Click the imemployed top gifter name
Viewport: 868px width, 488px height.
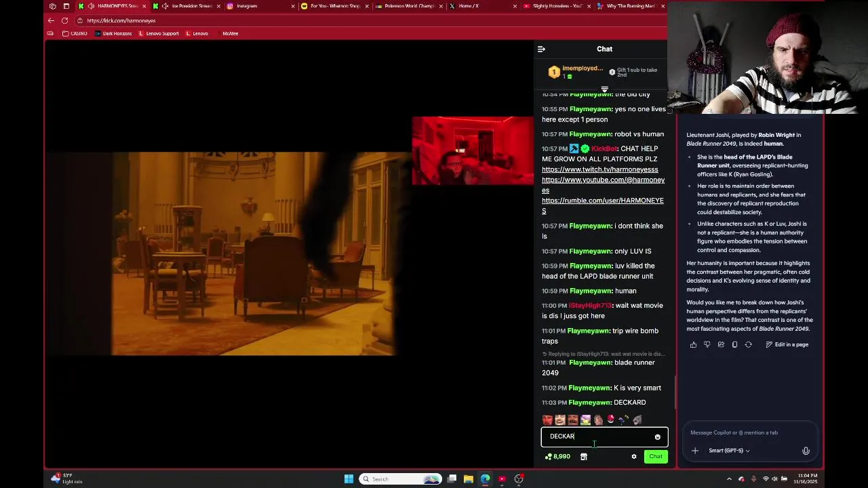[x=583, y=68]
